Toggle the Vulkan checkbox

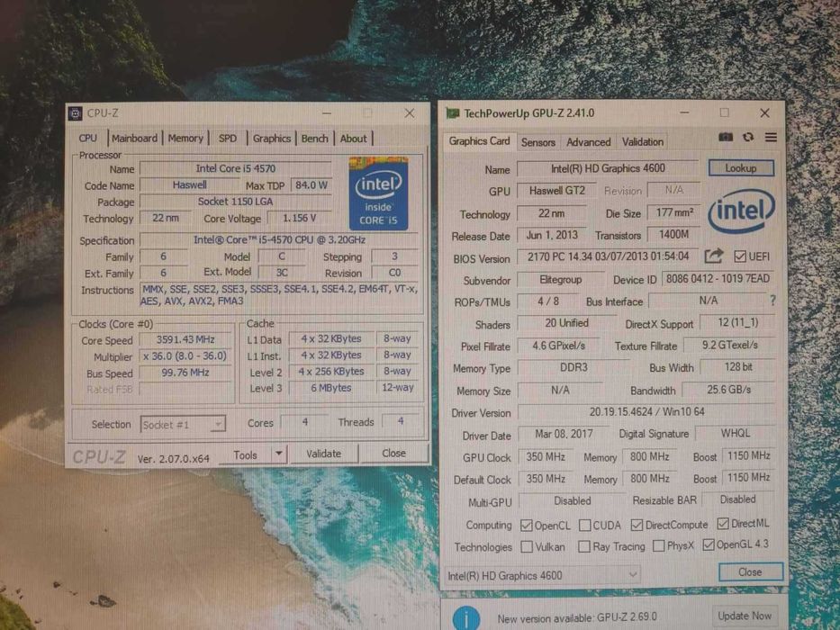(x=527, y=546)
